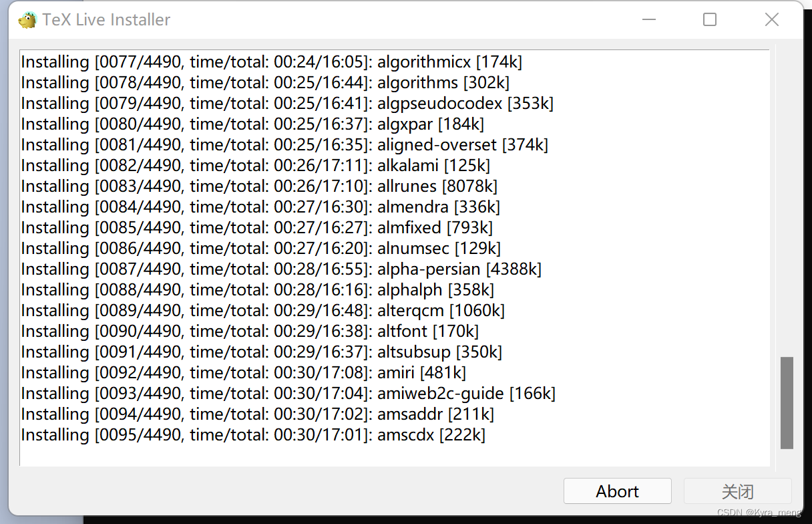Minimize the TeX Live Installer window

click(x=648, y=19)
